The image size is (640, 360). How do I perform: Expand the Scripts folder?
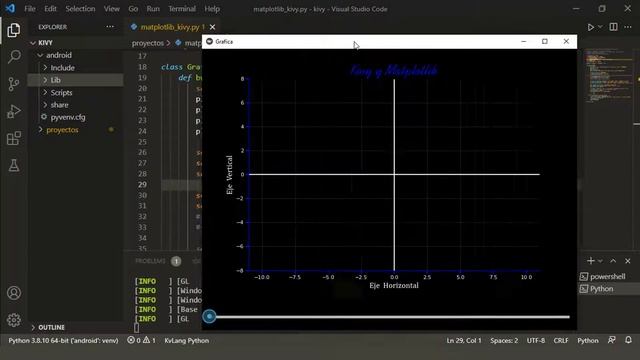click(45, 92)
